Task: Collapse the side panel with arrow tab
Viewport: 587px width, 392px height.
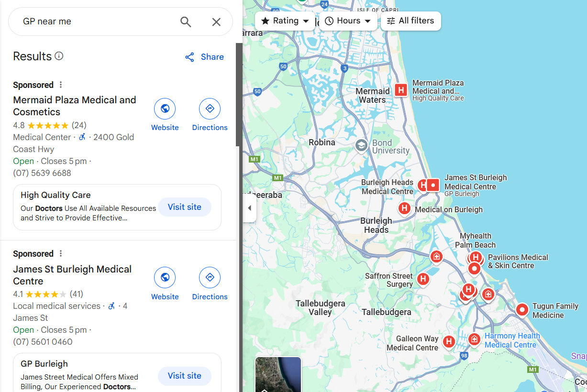Action: (x=249, y=208)
